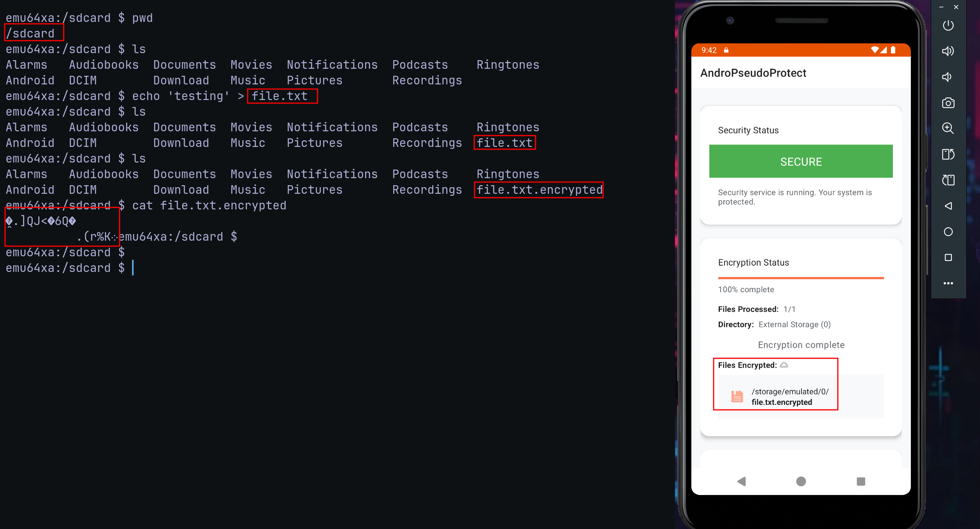The height and width of the screenshot is (529, 980).
Task: Click the emulator sidebar overview square icon
Action: coord(948,257)
